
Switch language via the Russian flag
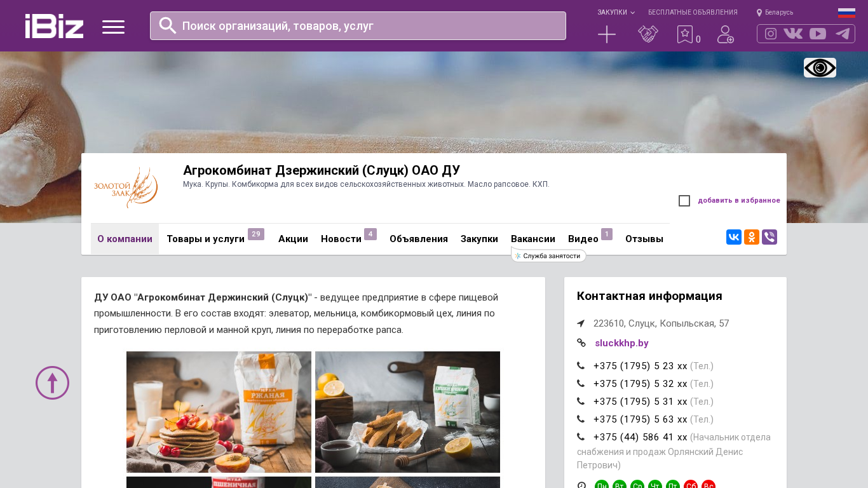(846, 13)
